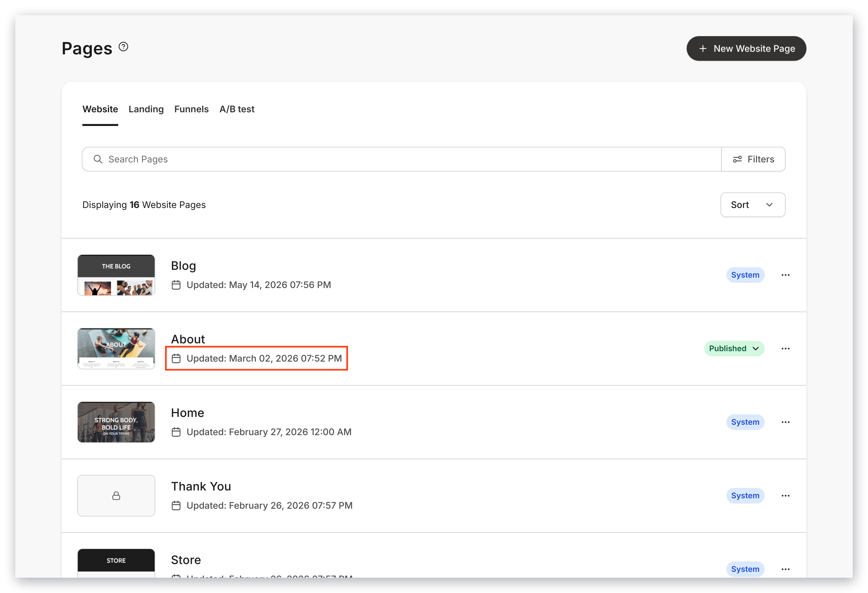Click the Home page title
The height and width of the screenshot is (593, 868).
tap(188, 413)
